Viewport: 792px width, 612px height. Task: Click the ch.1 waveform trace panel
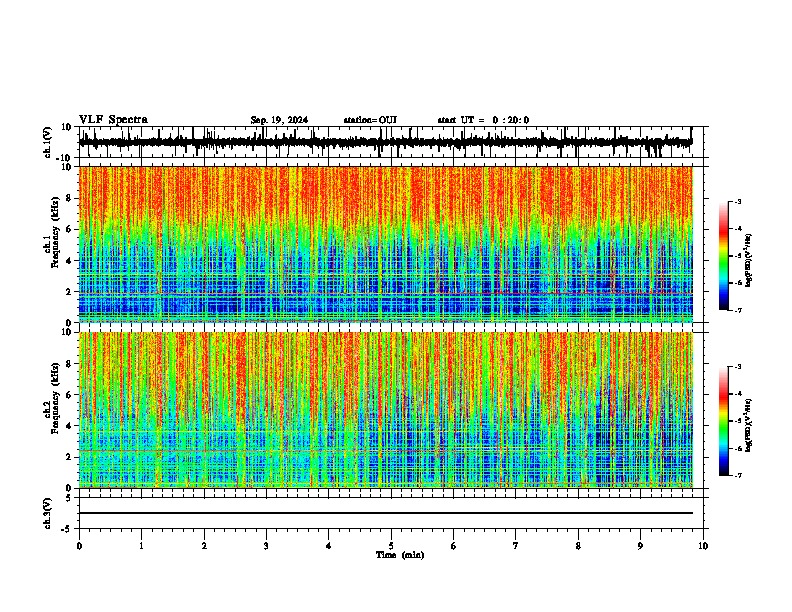390,142
